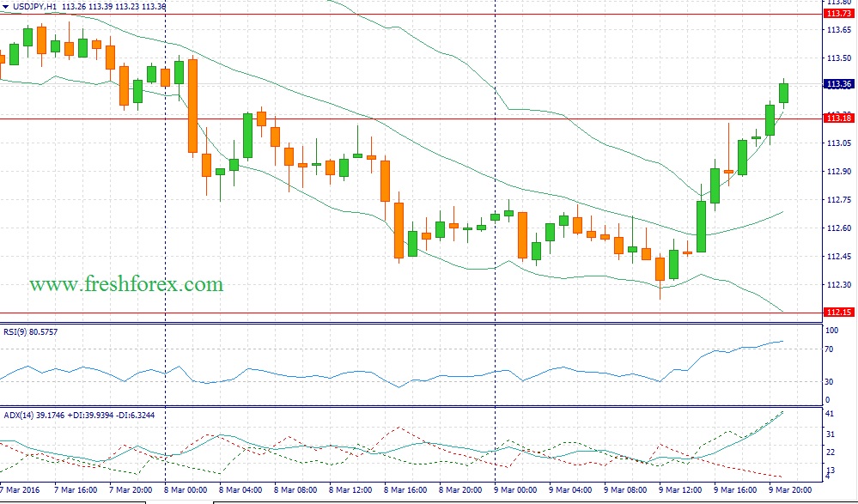This screenshot has width=858, height=504.
Task: Click the 8 Mar 12:00 time label
Action: pos(353,490)
